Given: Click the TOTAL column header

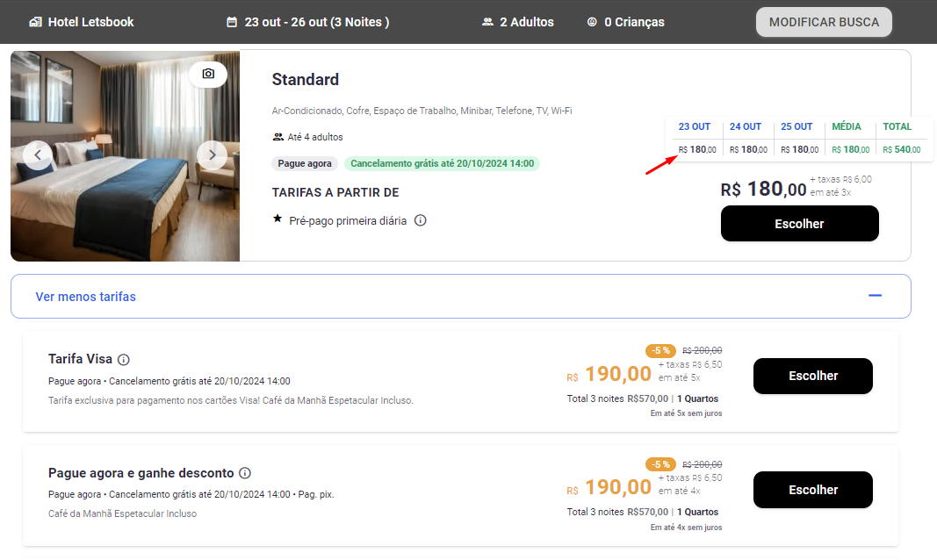Looking at the screenshot, I should point(897,126).
